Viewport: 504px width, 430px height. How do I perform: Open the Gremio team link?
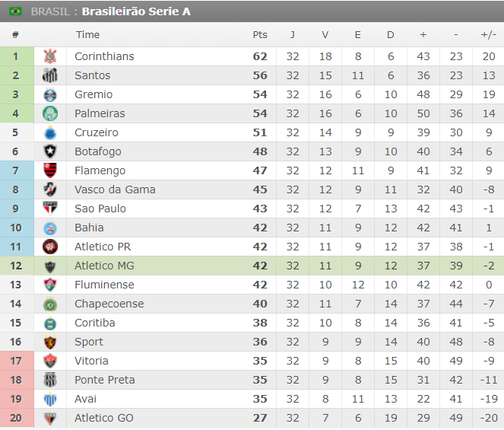94,94
